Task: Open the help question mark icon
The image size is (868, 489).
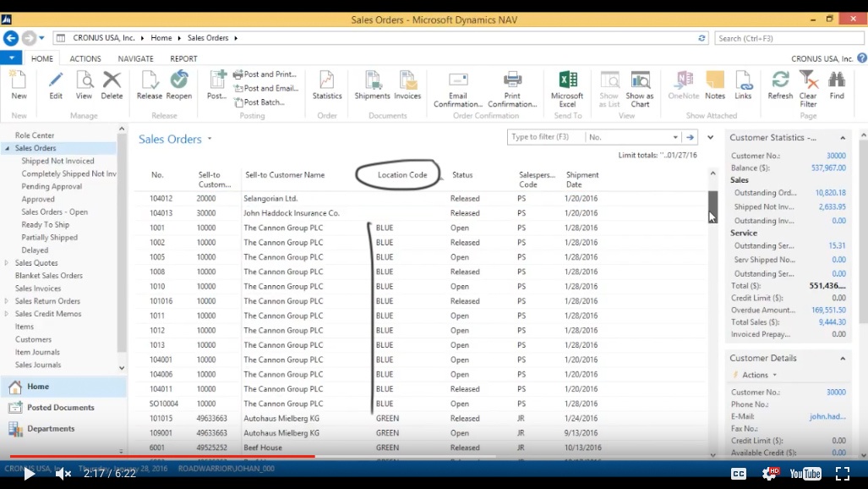Action: [861, 58]
